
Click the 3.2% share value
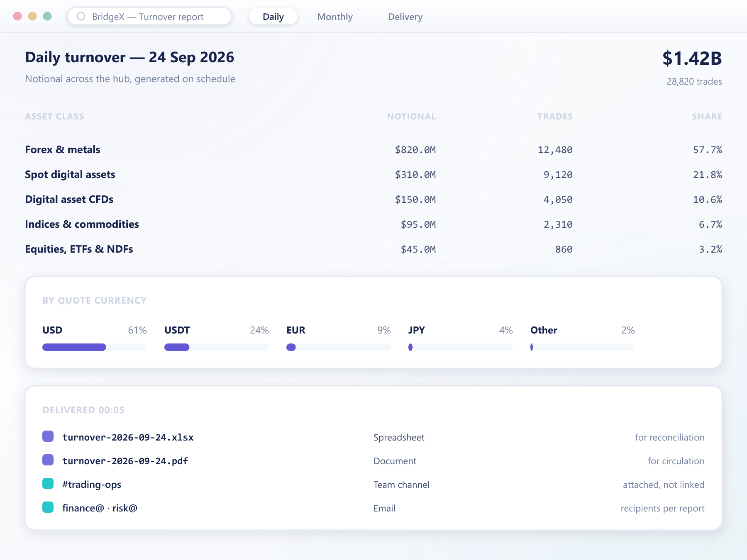710,249
